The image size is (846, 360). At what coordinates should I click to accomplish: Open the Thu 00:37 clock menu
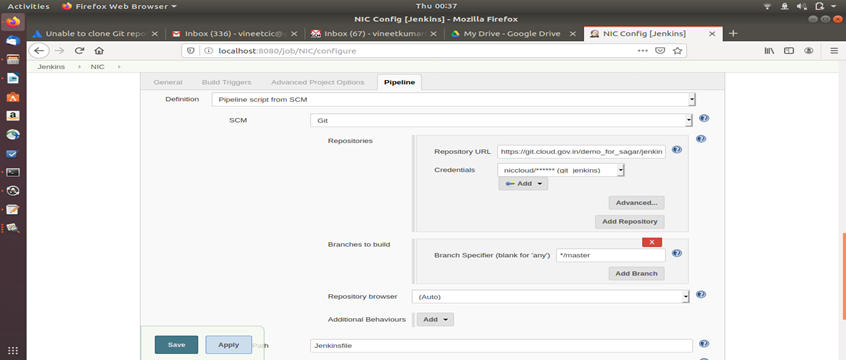[x=436, y=6]
